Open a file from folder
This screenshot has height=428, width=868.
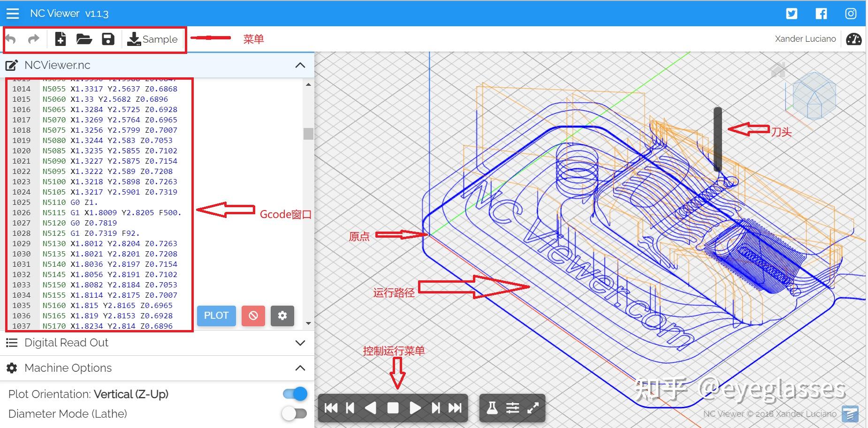click(84, 39)
